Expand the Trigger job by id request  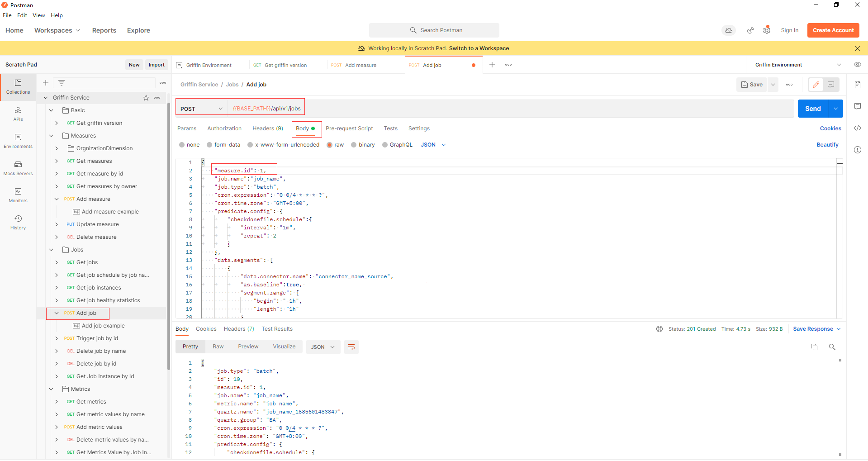tap(57, 338)
